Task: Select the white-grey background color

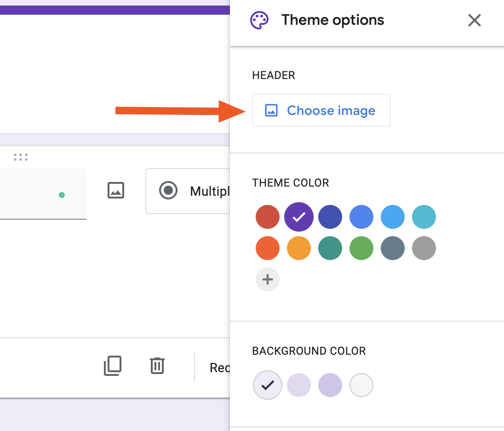Action: coord(361,385)
